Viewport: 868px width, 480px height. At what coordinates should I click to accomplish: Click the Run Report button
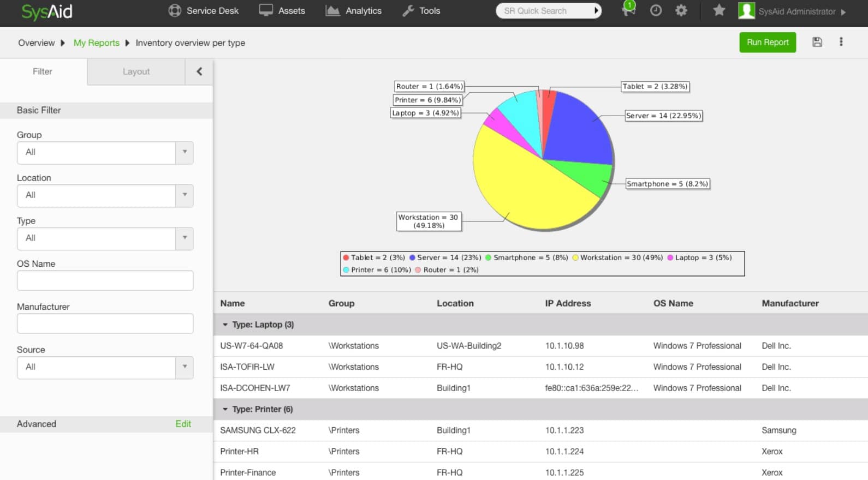[768, 42]
